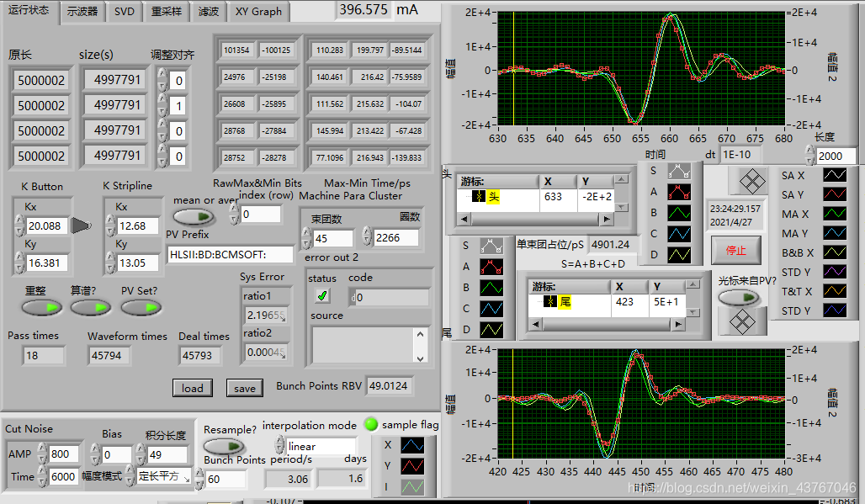This screenshot has height=504, width=865.
Task: Toggle the Resample? switch
Action: click(x=224, y=446)
